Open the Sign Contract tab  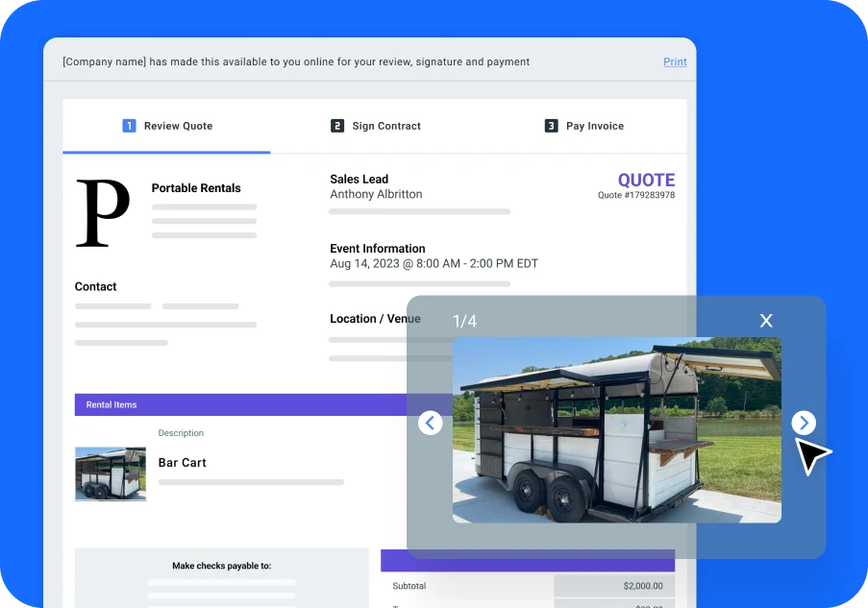[385, 126]
